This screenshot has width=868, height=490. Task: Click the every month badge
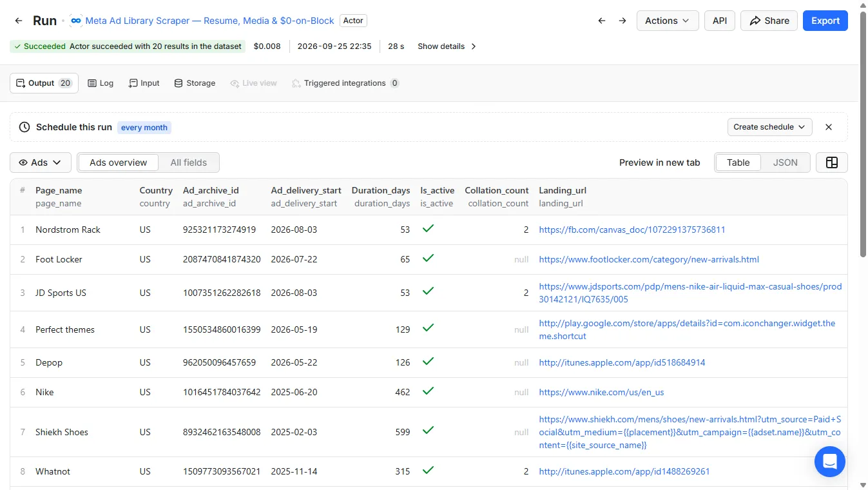144,128
